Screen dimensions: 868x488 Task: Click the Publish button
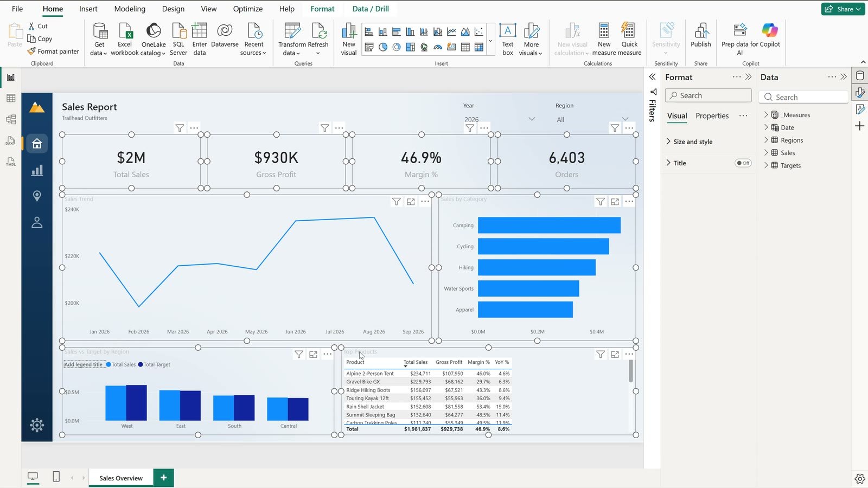pos(700,36)
